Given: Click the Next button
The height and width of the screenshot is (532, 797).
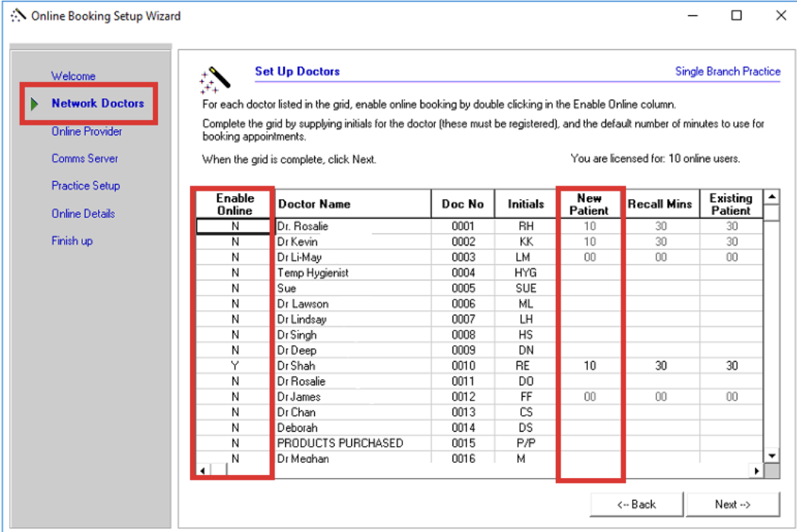Looking at the screenshot, I should click(x=732, y=505).
